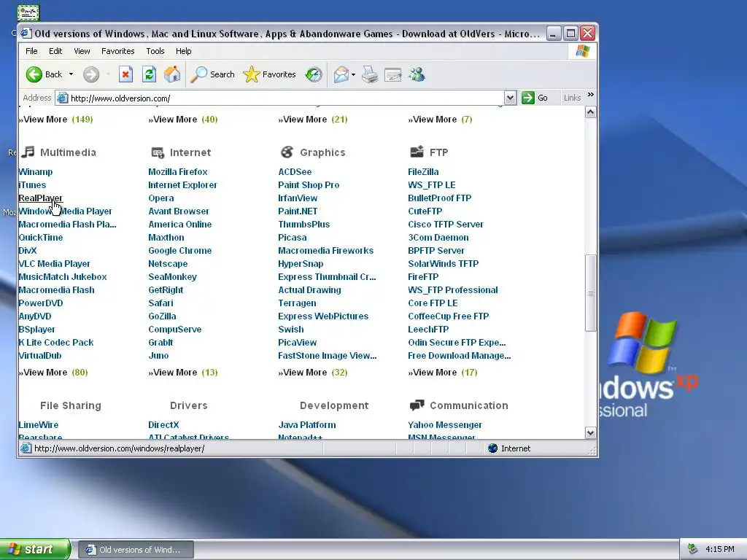Open the LimeWire link

39,425
